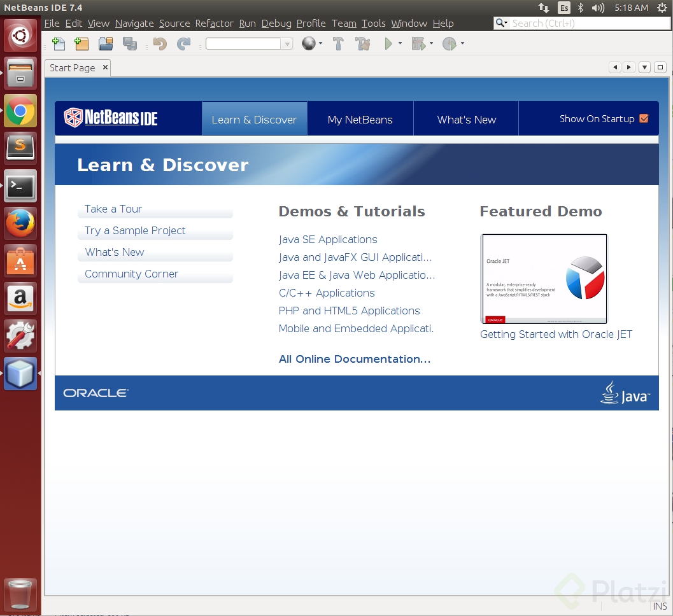Click the Profile Project icon

[x=450, y=44]
